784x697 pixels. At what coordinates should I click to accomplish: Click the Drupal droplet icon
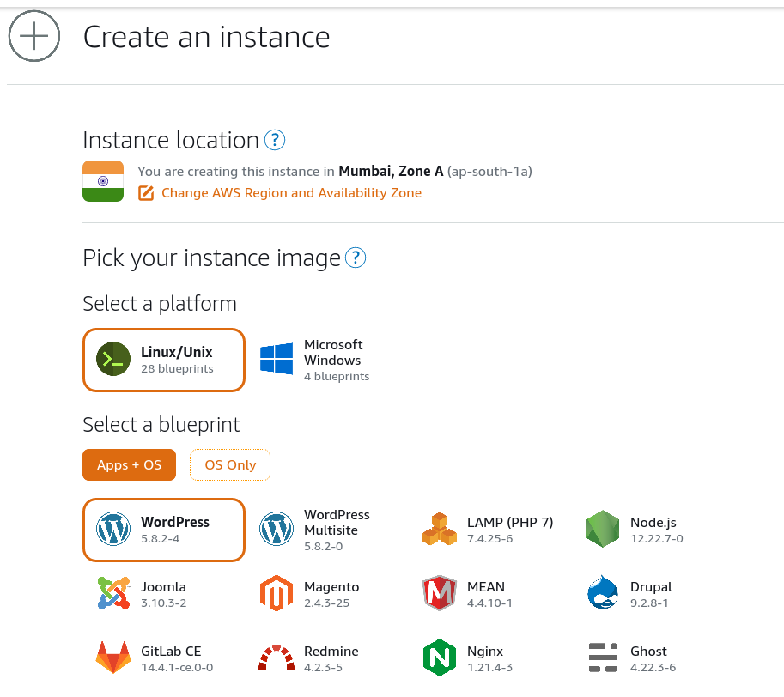(603, 592)
